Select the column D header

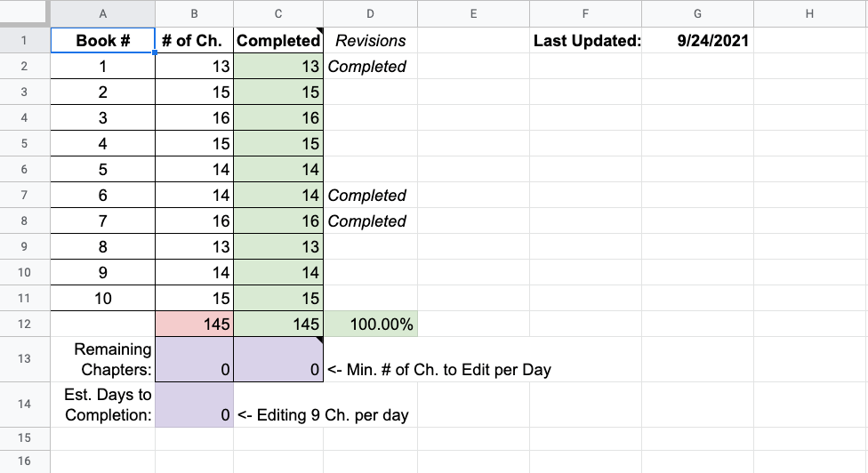click(370, 13)
